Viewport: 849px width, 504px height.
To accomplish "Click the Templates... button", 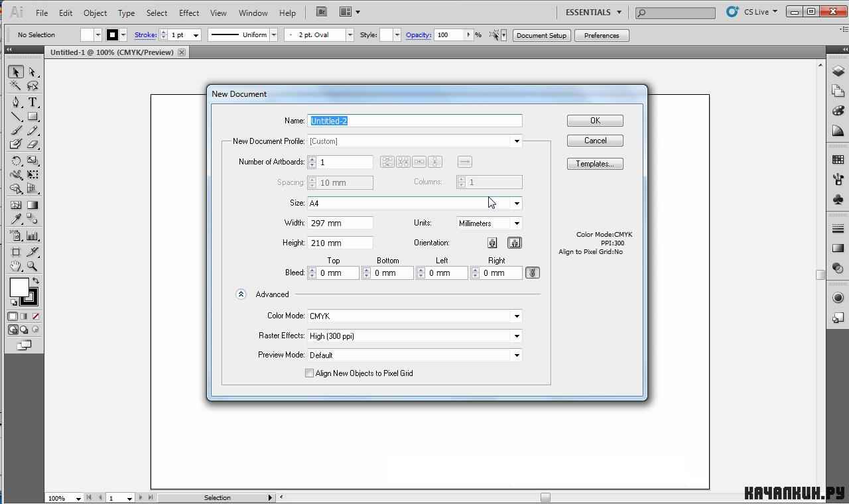I will 595,164.
